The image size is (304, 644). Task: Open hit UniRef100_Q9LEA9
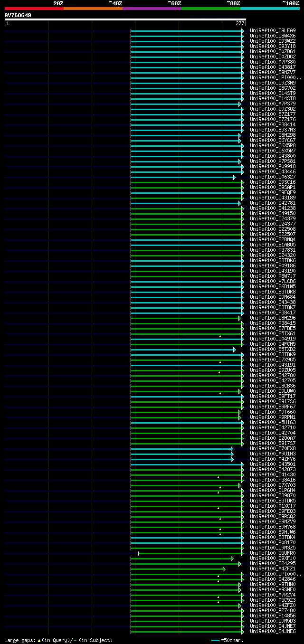tap(273, 31)
